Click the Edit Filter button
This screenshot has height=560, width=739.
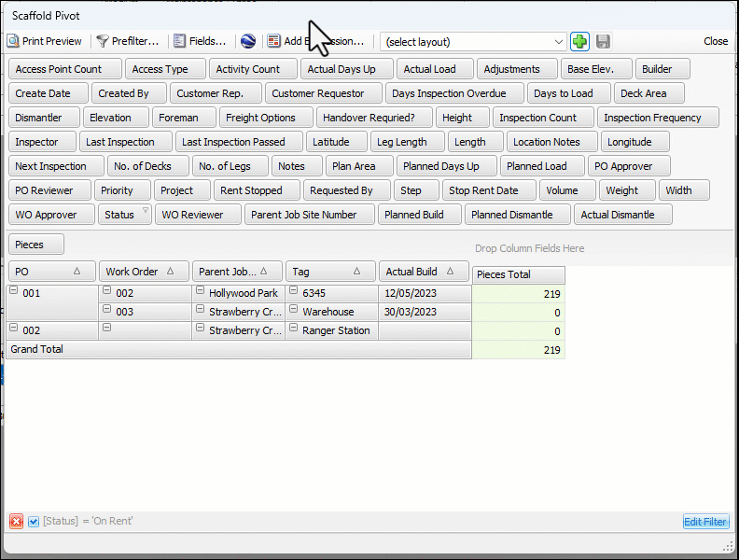pos(704,522)
